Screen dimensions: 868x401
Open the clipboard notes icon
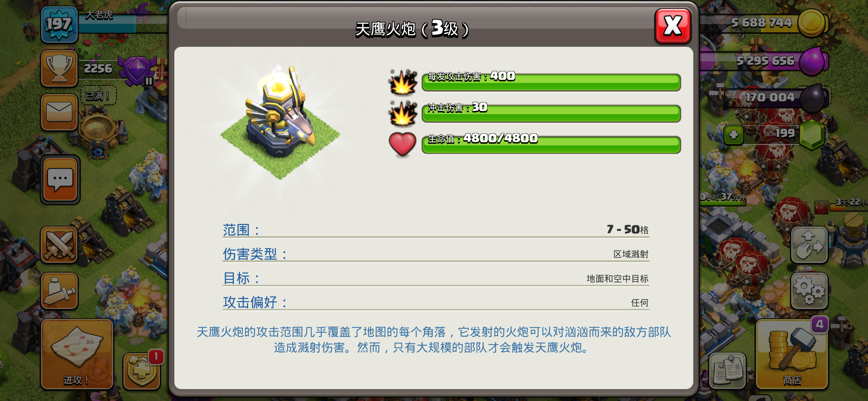tap(727, 370)
